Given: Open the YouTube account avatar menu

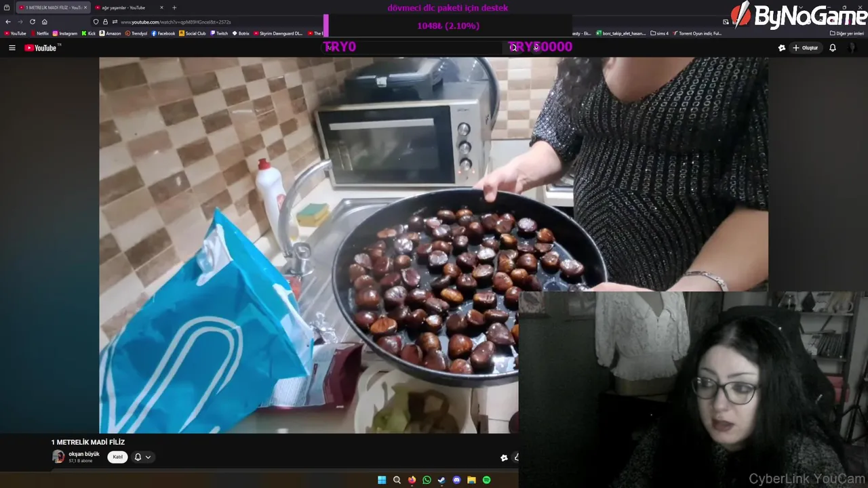Looking at the screenshot, I should (852, 47).
